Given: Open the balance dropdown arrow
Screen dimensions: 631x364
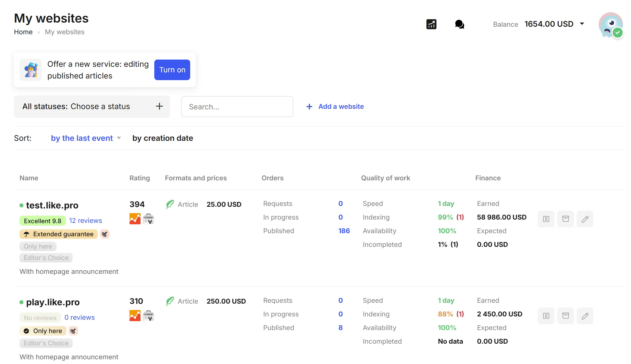Looking at the screenshot, I should point(582,24).
